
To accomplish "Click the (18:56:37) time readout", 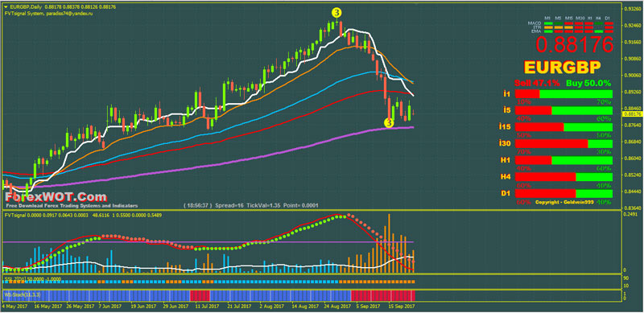I will tap(197, 205).
